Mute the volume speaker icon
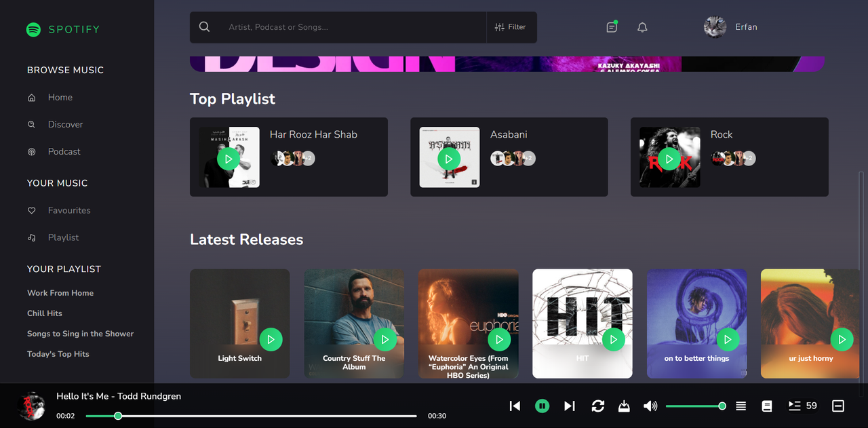The height and width of the screenshot is (428, 868). point(650,406)
